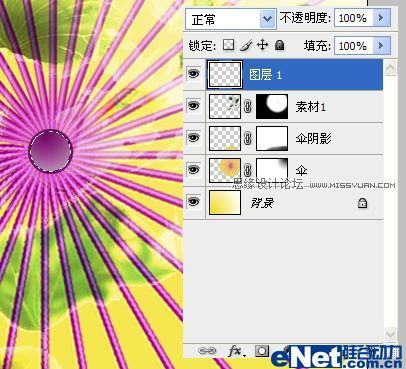406x369 pixels.
Task: Toggle mask link icon on 伞阴影 layer
Action: point(248,138)
